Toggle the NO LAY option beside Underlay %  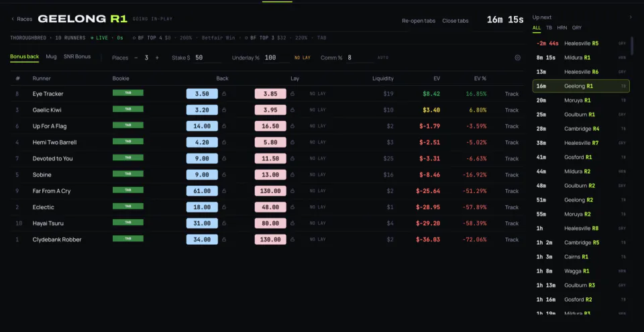pos(303,58)
